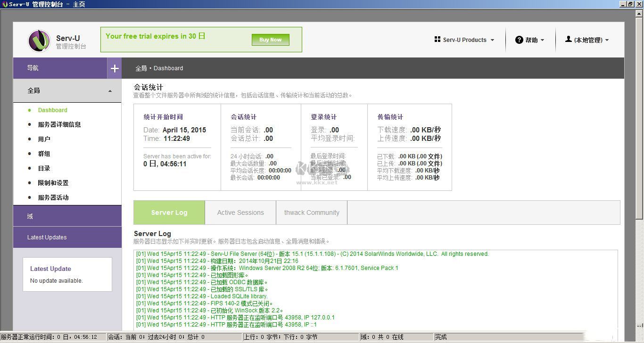Open the (本地管理) account dropdown
The height and width of the screenshot is (343, 644).
(x=587, y=40)
